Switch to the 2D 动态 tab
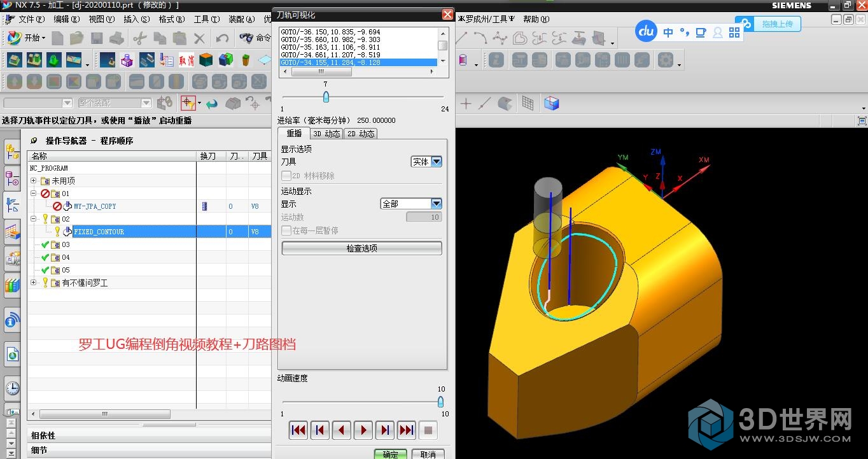 [360, 134]
